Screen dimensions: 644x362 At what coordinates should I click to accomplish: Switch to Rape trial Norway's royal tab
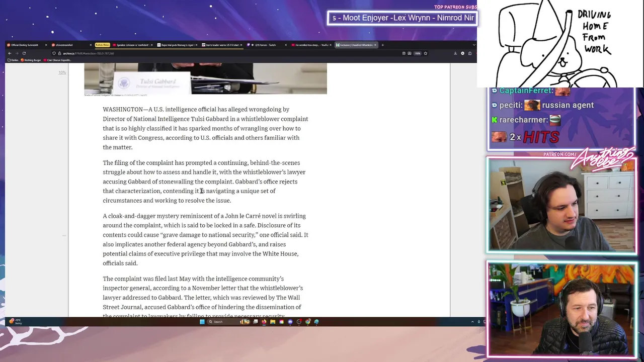[176, 45]
